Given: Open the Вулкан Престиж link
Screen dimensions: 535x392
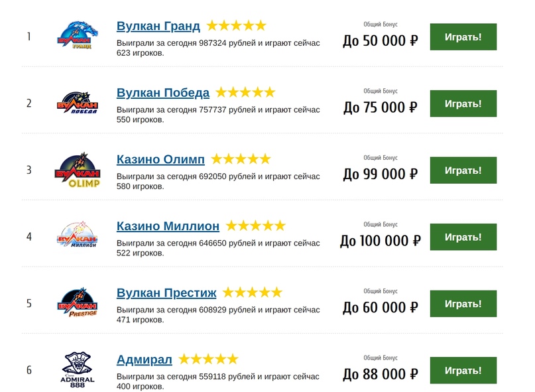Looking at the screenshot, I should point(166,293).
